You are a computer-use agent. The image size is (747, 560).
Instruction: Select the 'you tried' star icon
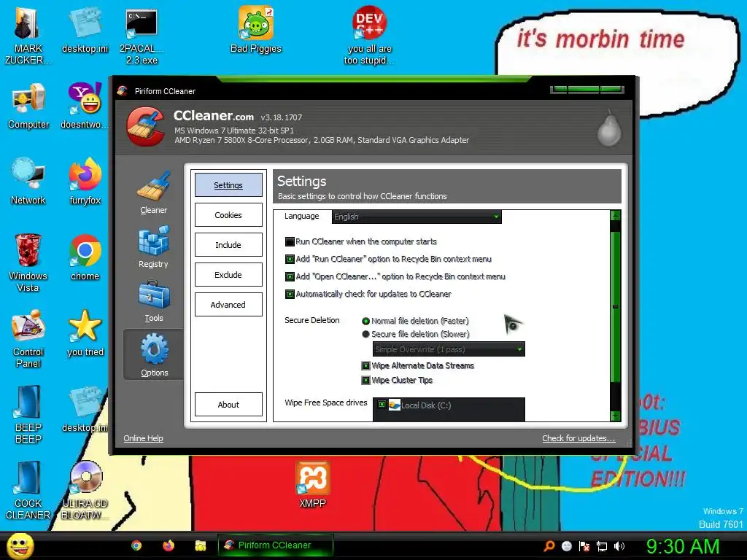(85, 332)
